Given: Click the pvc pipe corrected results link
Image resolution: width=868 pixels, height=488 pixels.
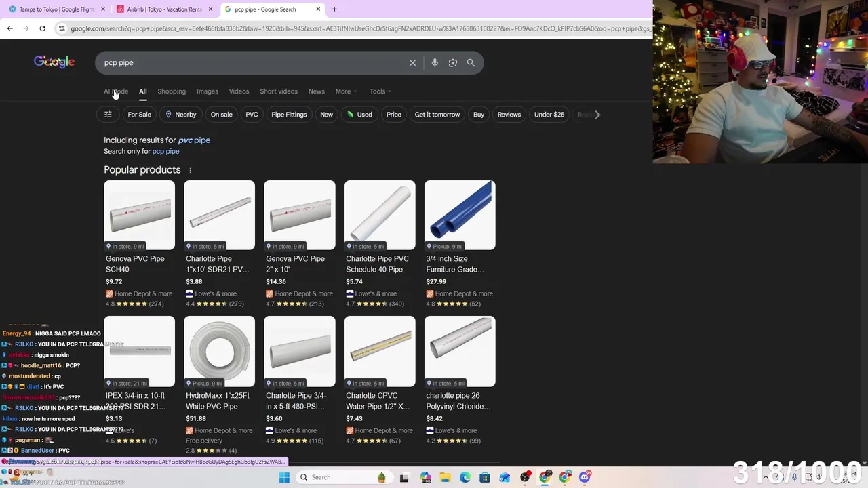Looking at the screenshot, I should (x=194, y=140).
